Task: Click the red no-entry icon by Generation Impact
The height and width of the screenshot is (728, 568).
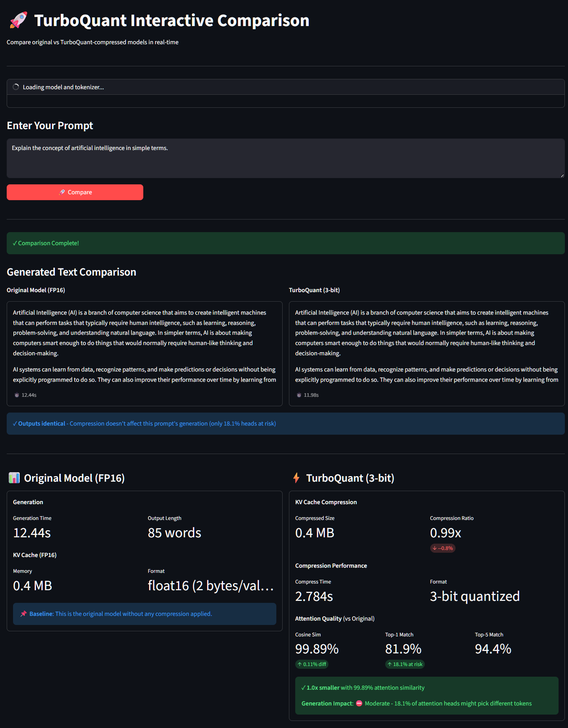Action: [x=359, y=703]
